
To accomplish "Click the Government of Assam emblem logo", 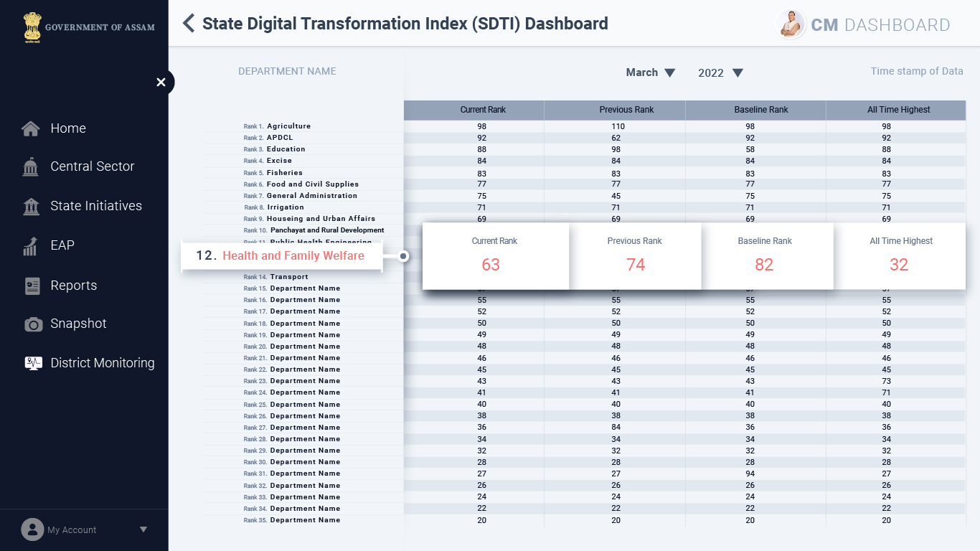I will click(x=32, y=27).
